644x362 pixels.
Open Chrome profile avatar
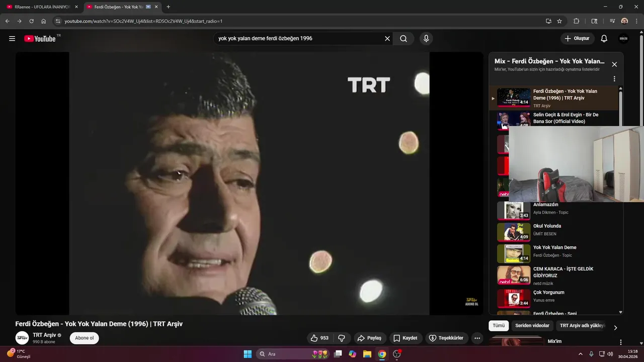624,21
